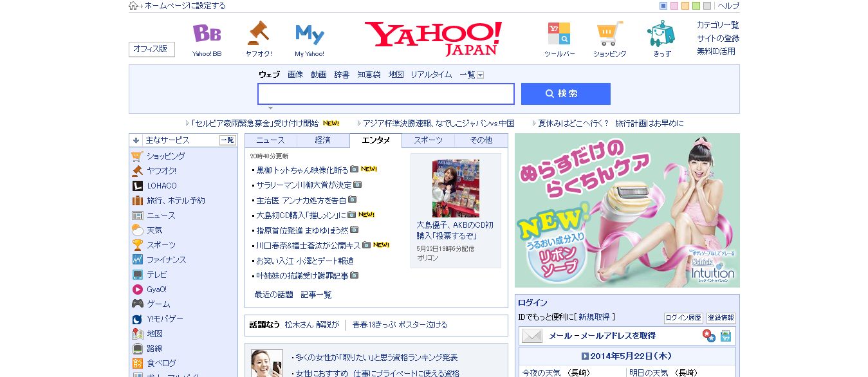Select the green theme color swatch
Screen dimensions: 868x377
pyautogui.click(x=696, y=6)
